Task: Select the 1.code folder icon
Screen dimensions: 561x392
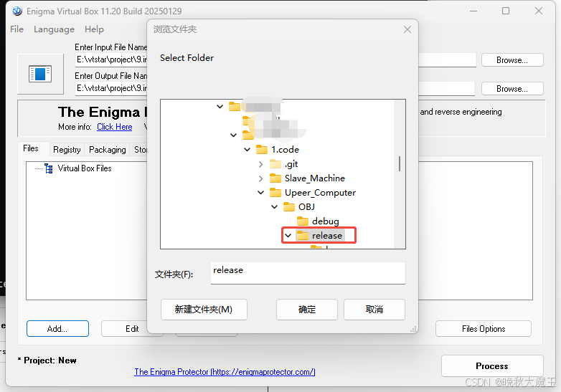Action: tap(262, 149)
